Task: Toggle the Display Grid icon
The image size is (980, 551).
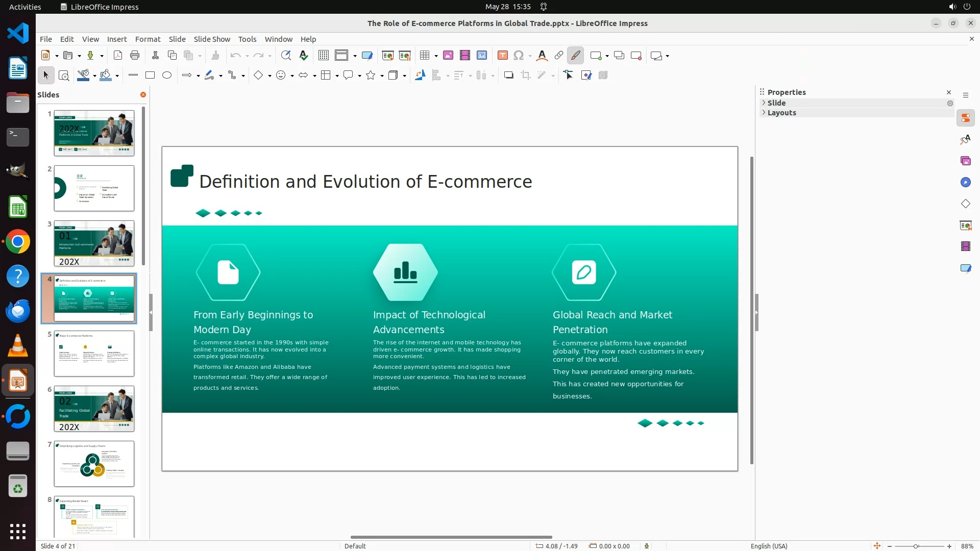Action: (x=324, y=56)
